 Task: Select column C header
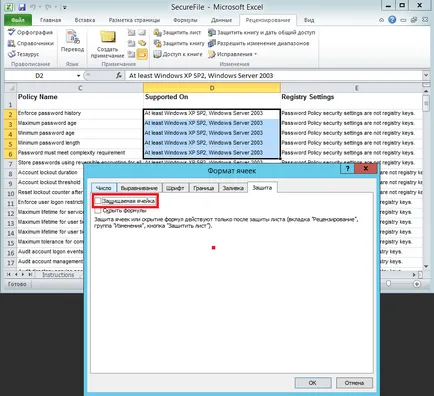pyautogui.click(x=80, y=88)
